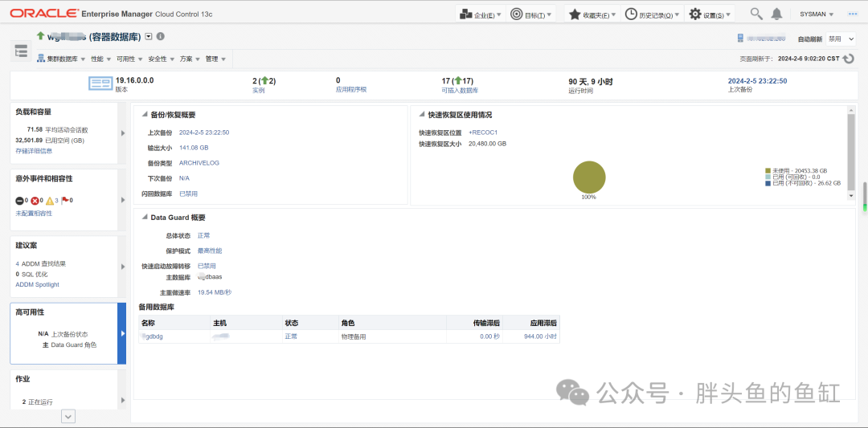868x428 pixels.
Task: Expand the Advisories card arrow
Action: pyautogui.click(x=123, y=267)
